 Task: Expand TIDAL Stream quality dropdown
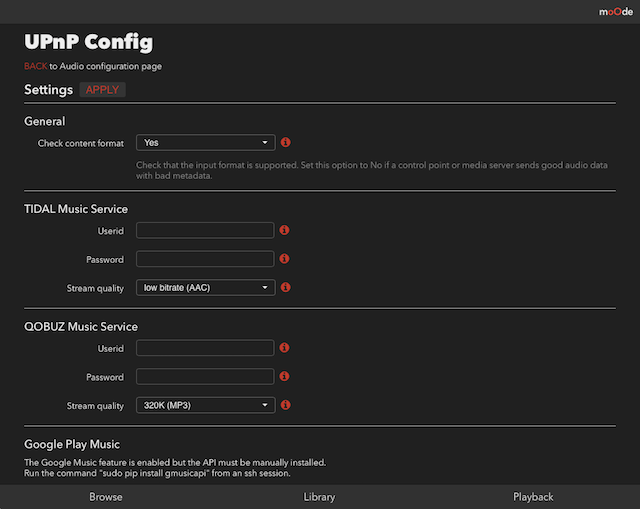pyautogui.click(x=206, y=288)
